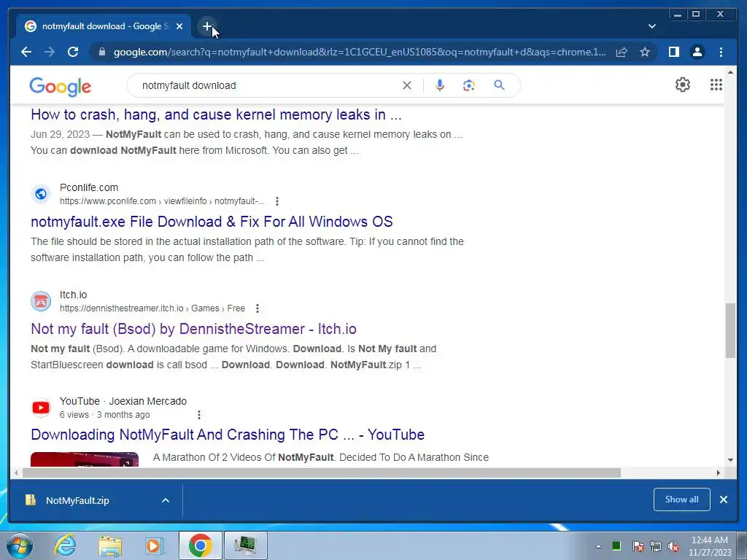Search by image with Google Lens
747x560 pixels.
pyautogui.click(x=469, y=85)
